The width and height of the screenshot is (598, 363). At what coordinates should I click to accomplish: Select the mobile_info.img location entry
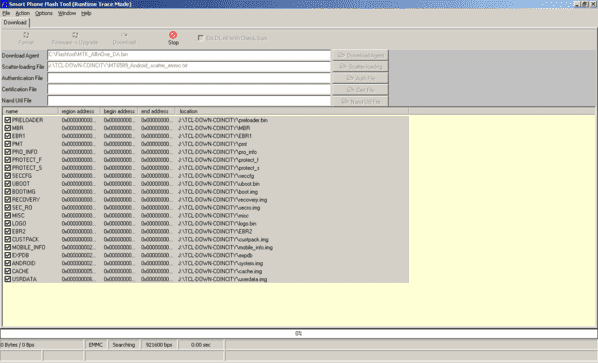point(225,247)
